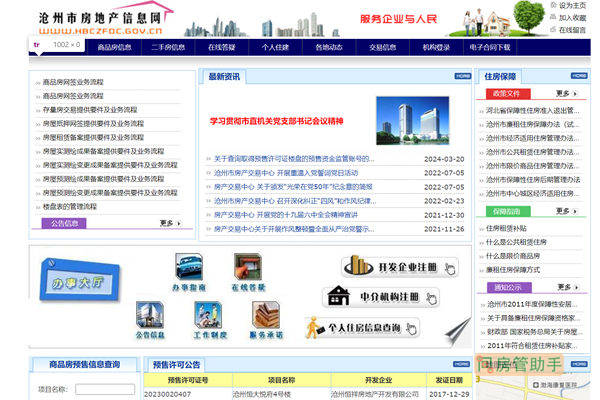Open the 交易信息 navigation menu

pos(382,47)
